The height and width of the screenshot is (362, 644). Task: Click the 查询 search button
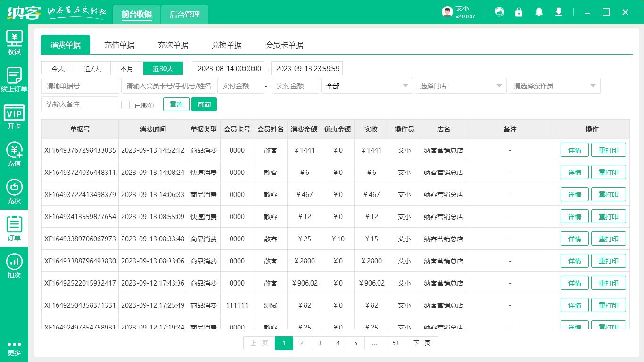click(204, 104)
